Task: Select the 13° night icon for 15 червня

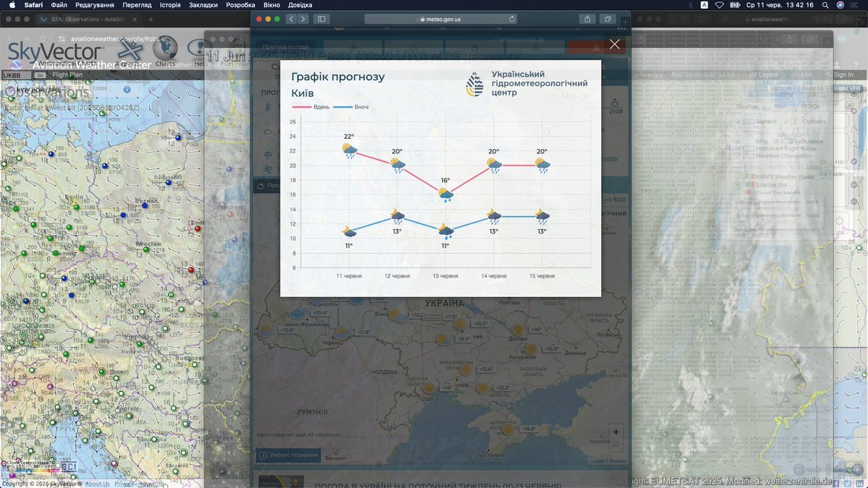Action: (x=542, y=215)
